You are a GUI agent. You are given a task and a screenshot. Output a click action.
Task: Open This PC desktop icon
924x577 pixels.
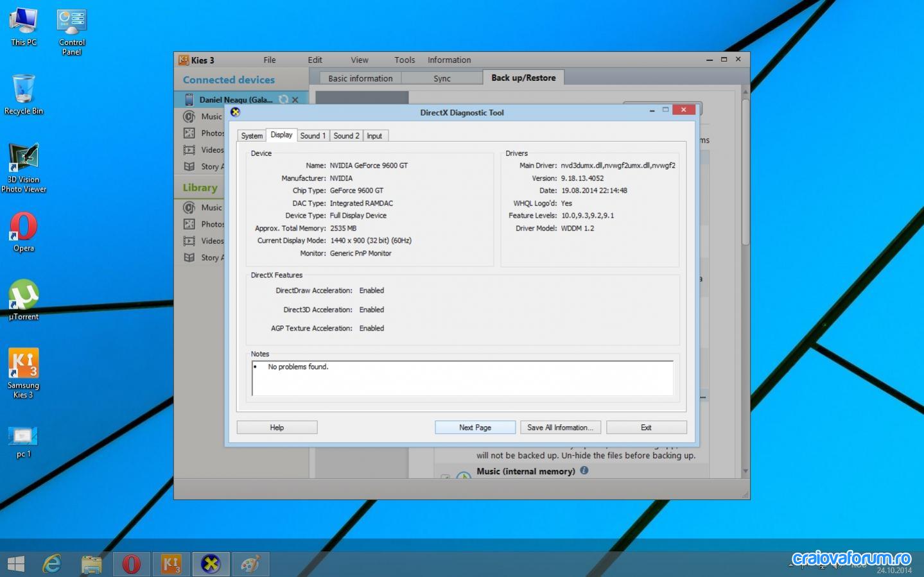(24, 27)
